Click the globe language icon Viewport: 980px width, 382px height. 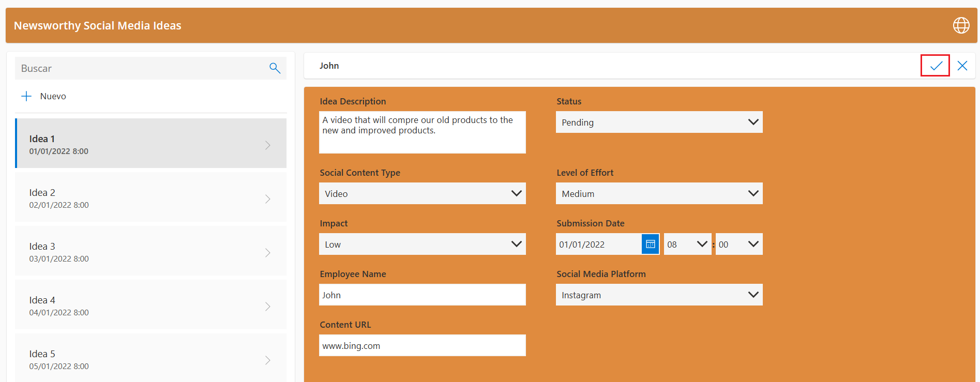coord(961,25)
